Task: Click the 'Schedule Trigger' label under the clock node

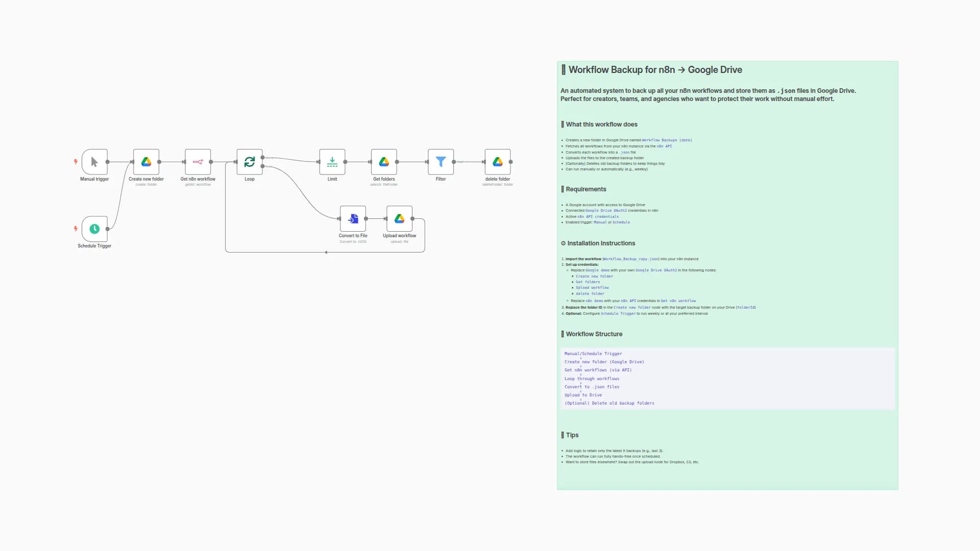Action: [94, 246]
